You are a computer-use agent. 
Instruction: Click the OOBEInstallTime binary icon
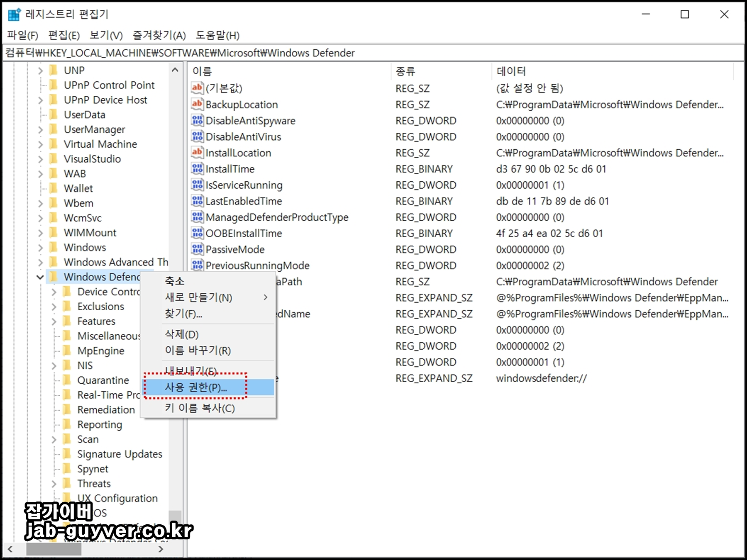pos(197,233)
